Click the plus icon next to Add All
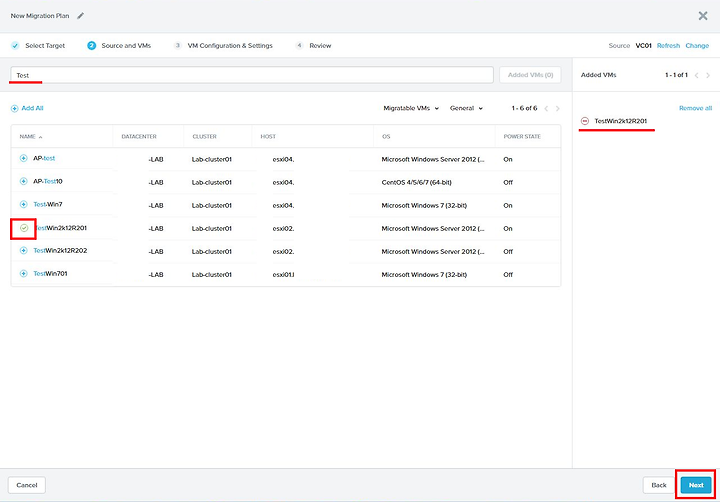 14,108
